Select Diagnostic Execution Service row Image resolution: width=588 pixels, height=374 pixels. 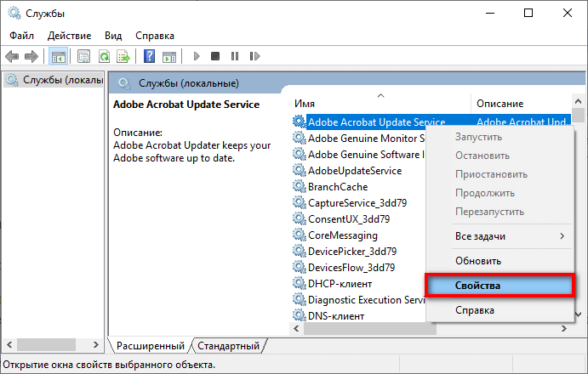click(359, 300)
